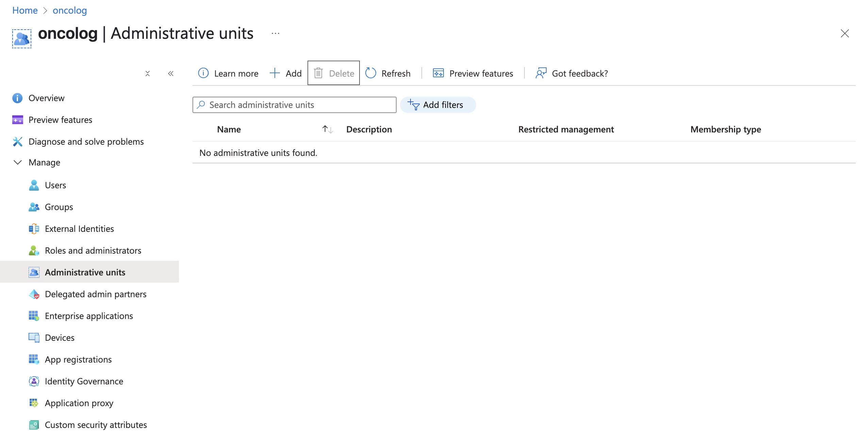
Task: Sort by Name using arrows icon
Action: 328,129
